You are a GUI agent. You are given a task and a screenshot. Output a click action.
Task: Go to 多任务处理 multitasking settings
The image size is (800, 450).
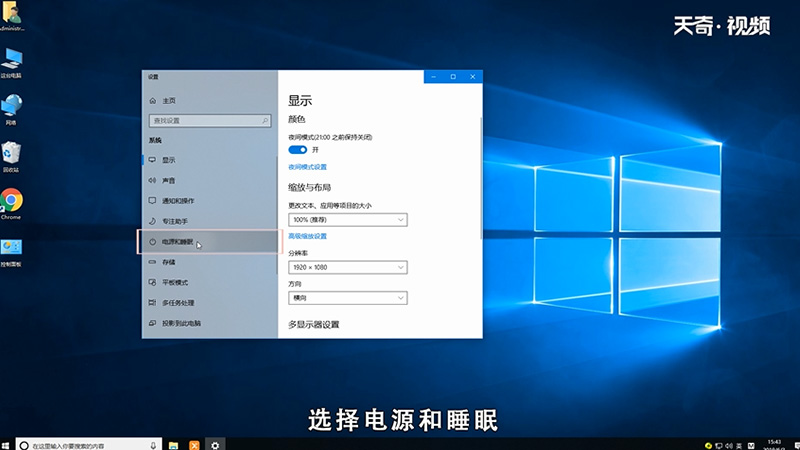[x=210, y=303]
